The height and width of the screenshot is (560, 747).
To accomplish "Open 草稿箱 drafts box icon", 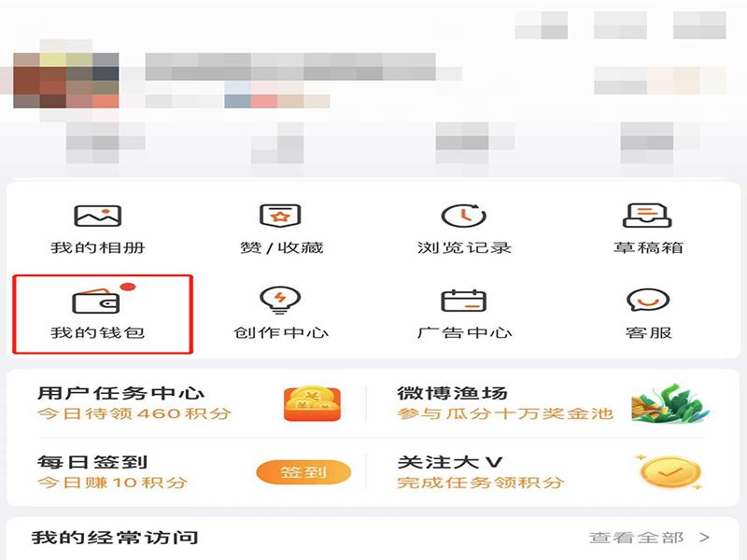I will (647, 217).
